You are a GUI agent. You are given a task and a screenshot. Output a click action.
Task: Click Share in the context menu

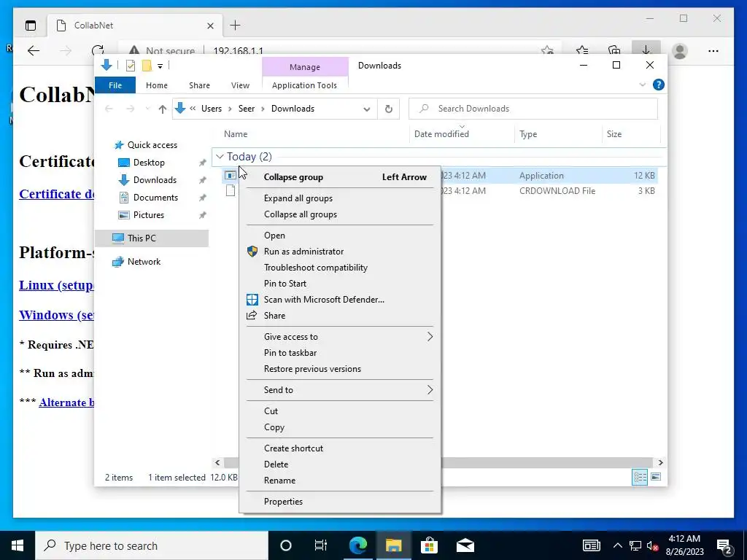click(x=274, y=316)
